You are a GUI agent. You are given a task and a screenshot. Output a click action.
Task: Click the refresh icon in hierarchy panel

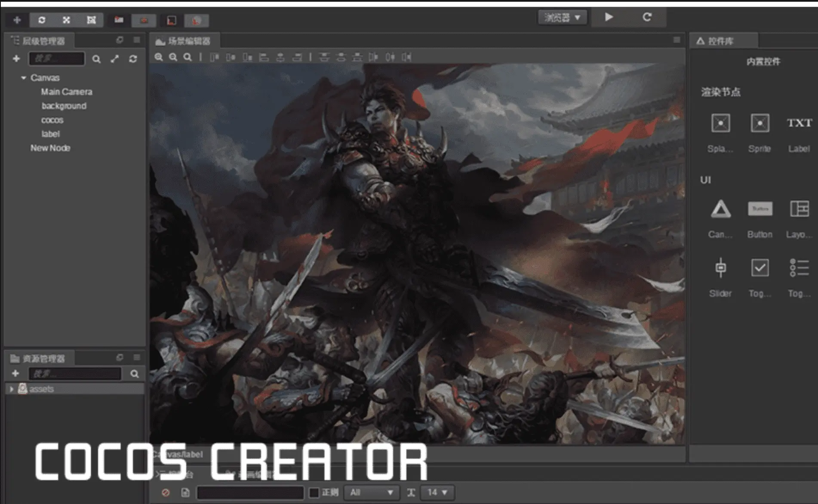pos(133,59)
